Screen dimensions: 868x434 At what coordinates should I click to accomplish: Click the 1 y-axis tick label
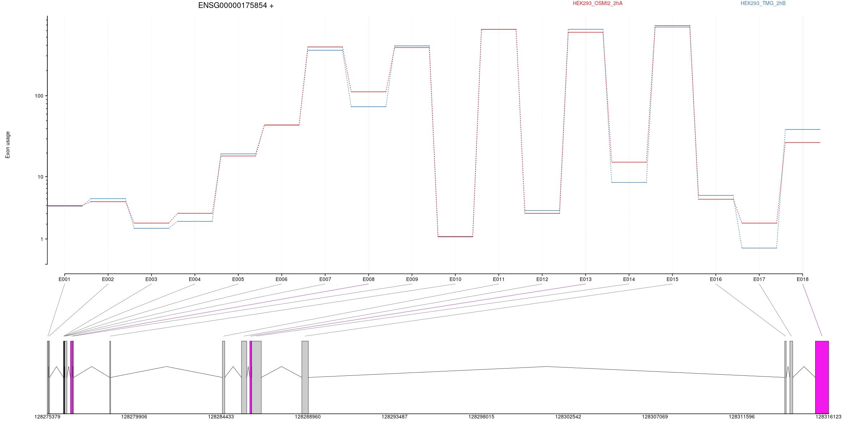[41, 239]
